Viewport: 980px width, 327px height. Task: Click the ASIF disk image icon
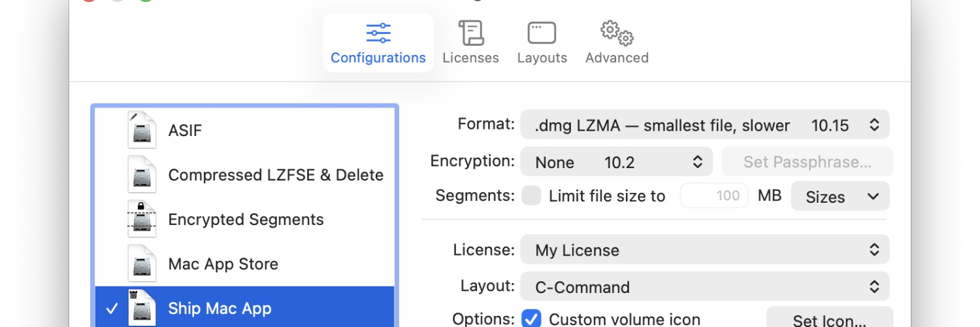(x=142, y=130)
